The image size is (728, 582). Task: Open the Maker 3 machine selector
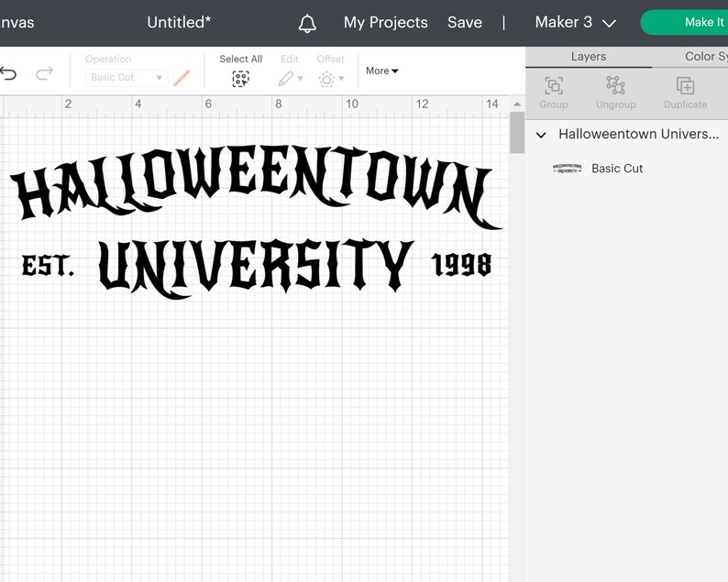(575, 22)
